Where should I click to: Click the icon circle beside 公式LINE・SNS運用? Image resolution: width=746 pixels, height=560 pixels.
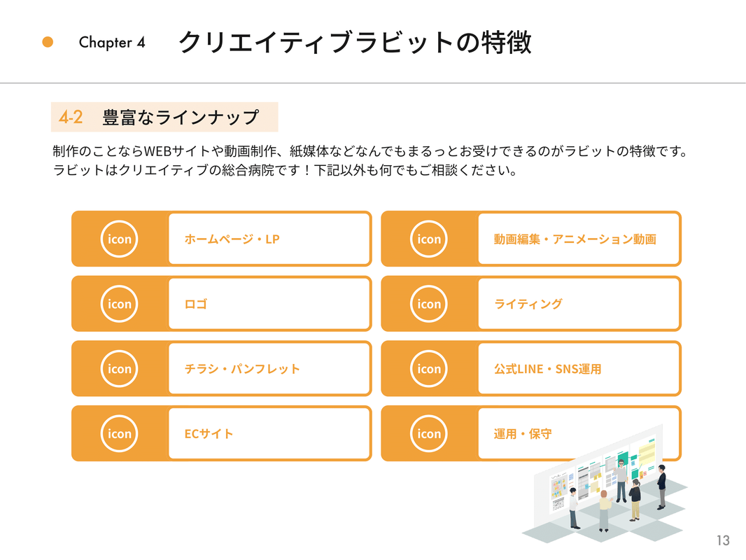point(429,369)
